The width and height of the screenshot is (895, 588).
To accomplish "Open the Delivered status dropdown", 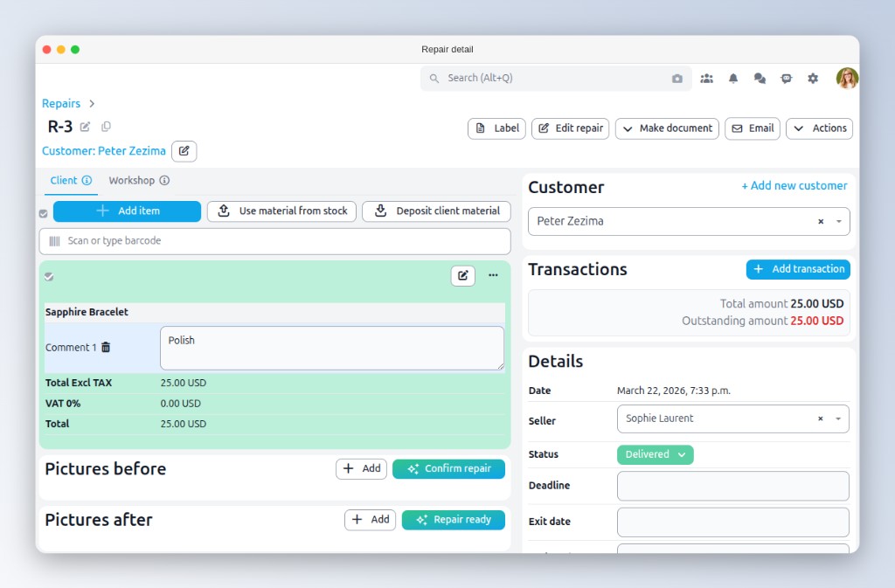I will click(655, 454).
